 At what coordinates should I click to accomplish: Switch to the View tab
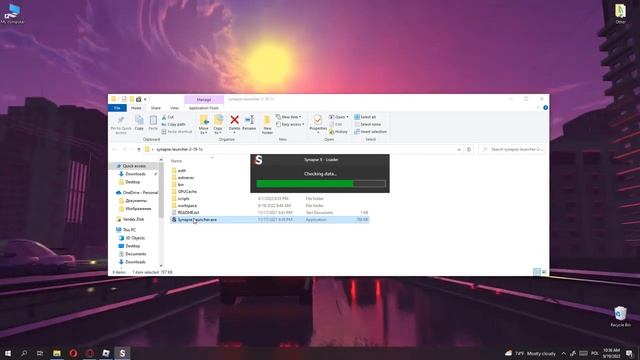(x=174, y=108)
